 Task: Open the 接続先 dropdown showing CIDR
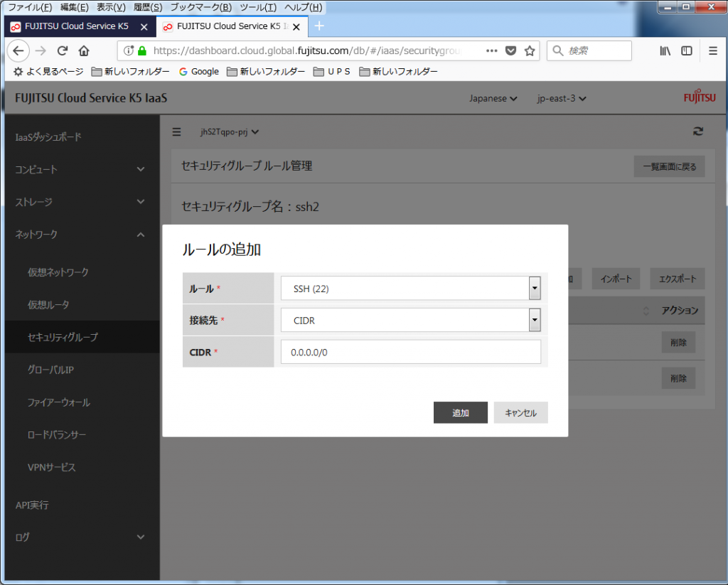coord(410,321)
